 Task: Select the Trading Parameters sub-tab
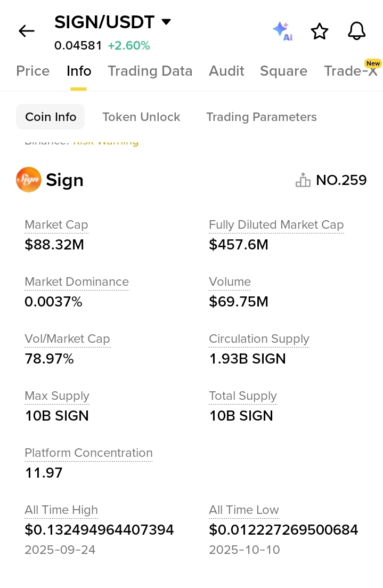pyautogui.click(x=261, y=117)
